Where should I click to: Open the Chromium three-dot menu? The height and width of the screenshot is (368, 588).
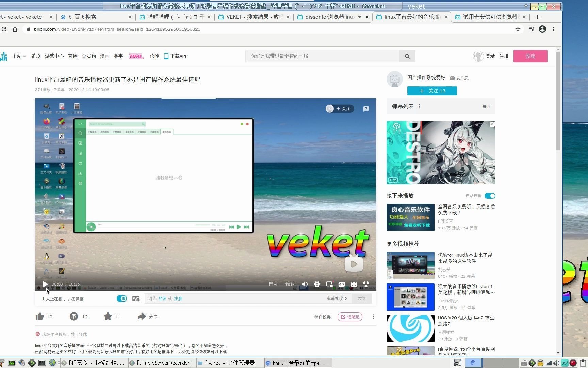click(554, 29)
